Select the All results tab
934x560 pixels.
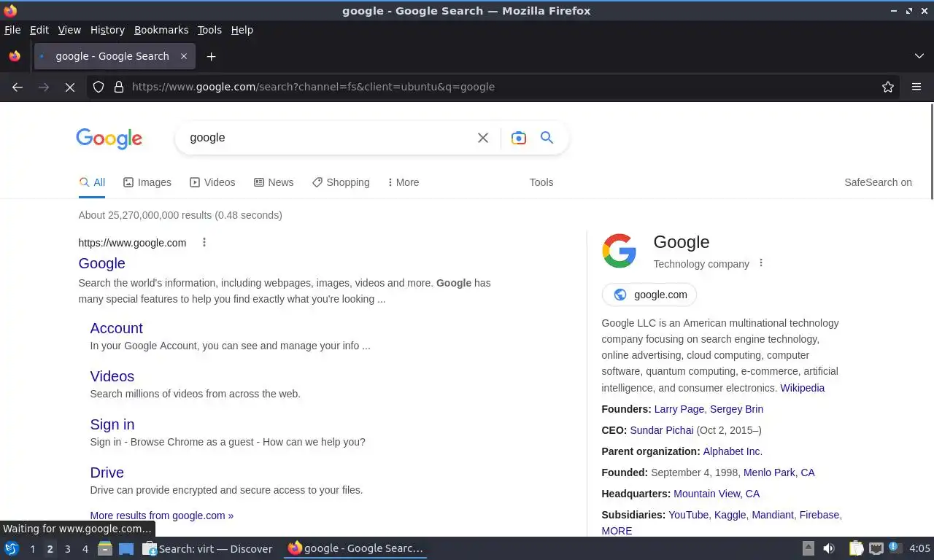tap(92, 182)
